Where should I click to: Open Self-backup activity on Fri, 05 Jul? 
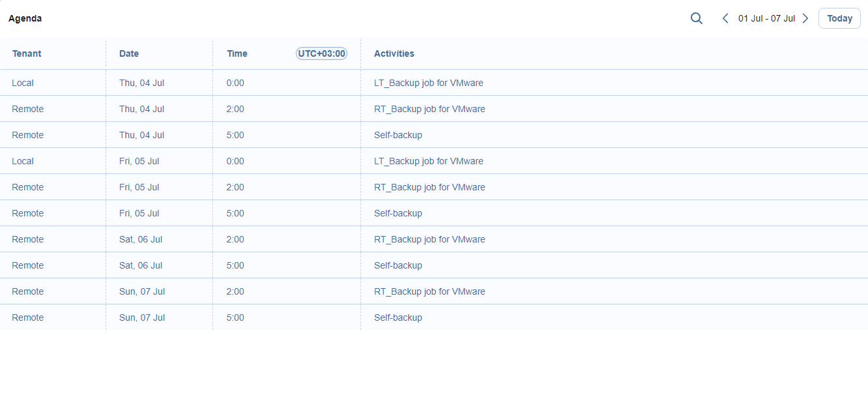click(398, 213)
